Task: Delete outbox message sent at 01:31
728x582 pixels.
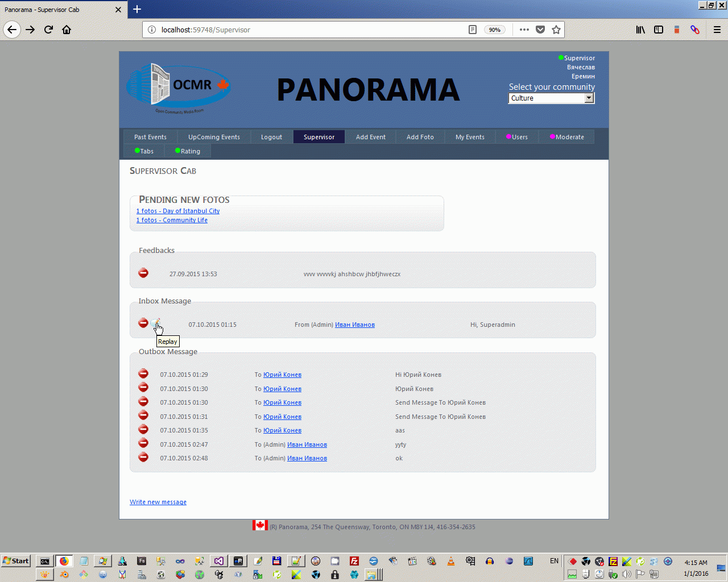Action: tap(143, 415)
